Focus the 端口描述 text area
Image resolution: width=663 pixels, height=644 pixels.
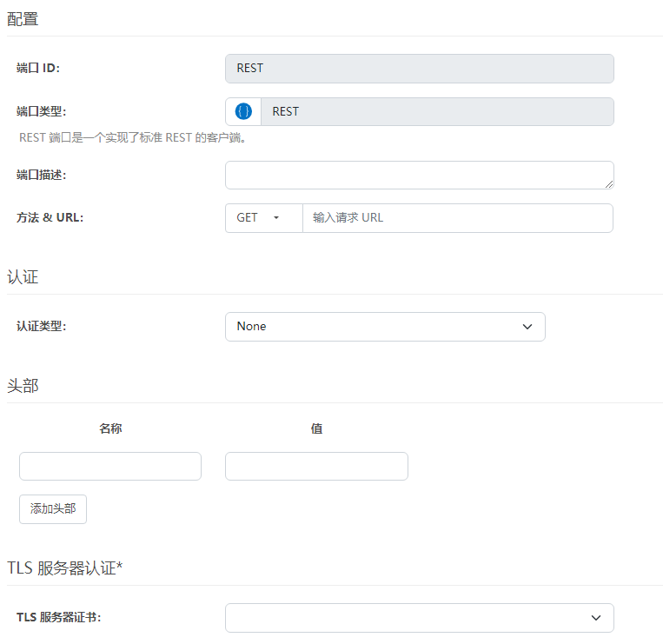tap(420, 175)
